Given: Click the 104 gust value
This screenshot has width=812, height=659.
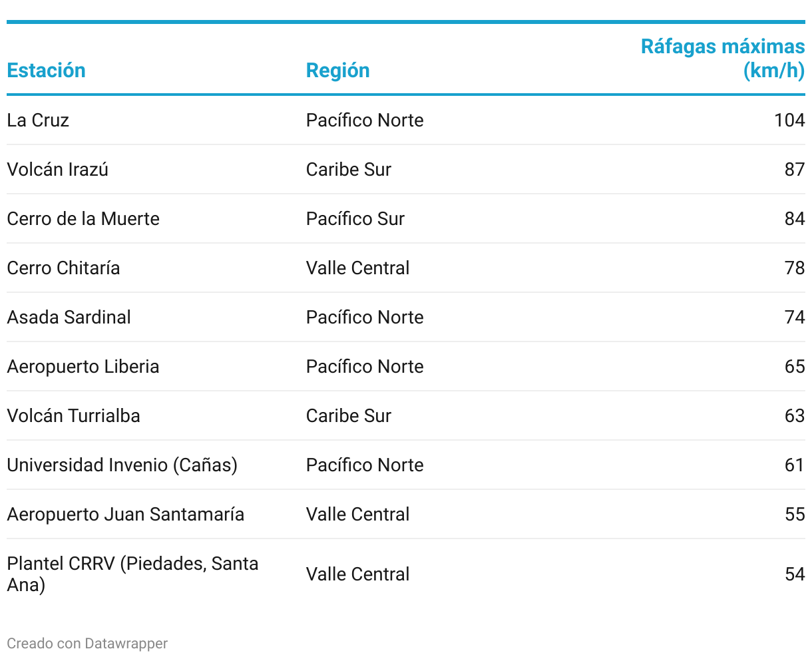Looking at the screenshot, I should (x=789, y=120).
